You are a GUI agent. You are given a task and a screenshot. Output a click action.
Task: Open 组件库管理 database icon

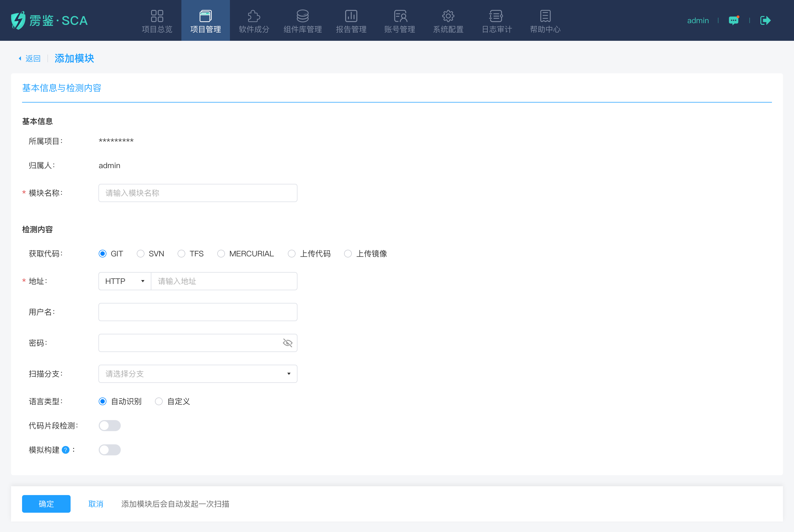coord(302,16)
